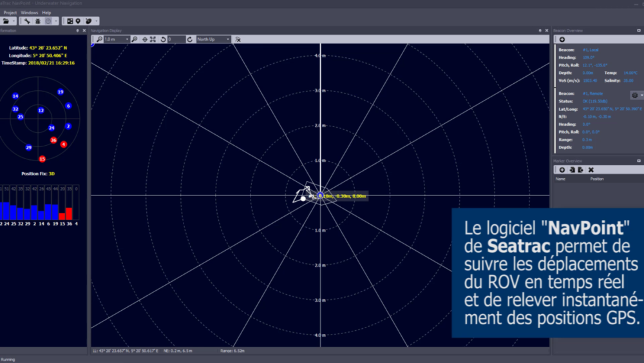644x363 pixels.
Task: Click the Position column header
Action: [597, 179]
